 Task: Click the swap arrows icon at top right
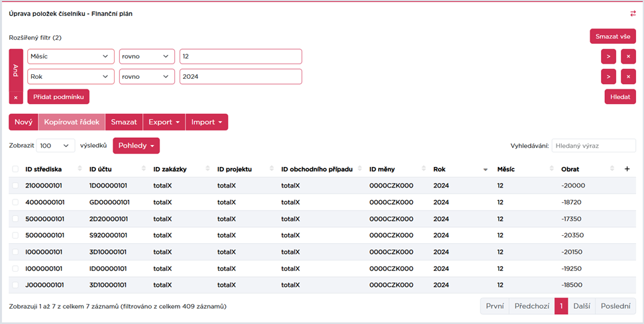click(x=633, y=13)
